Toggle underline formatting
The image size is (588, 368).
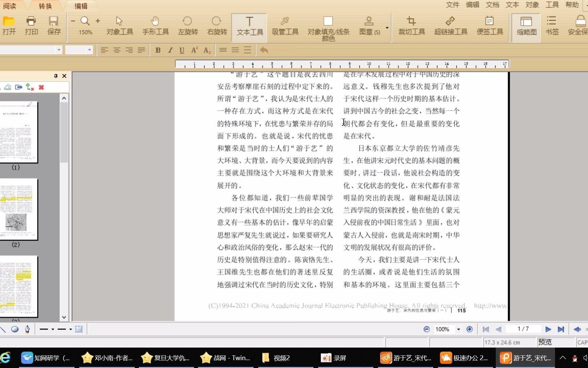[x=182, y=50]
